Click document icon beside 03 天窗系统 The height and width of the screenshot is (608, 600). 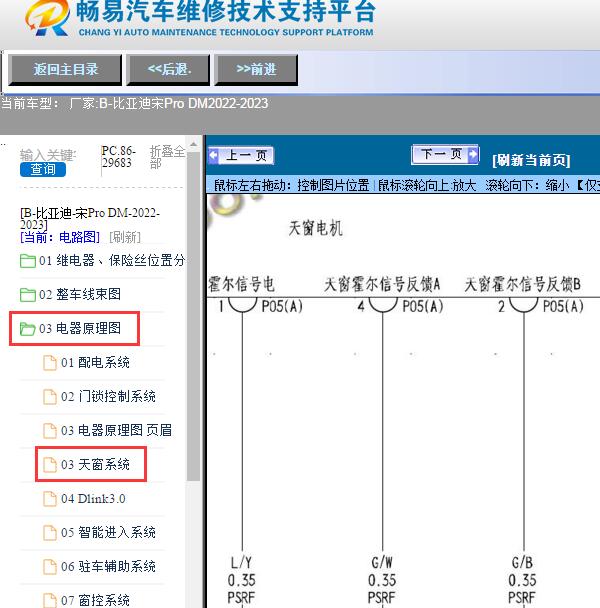pyautogui.click(x=50, y=465)
